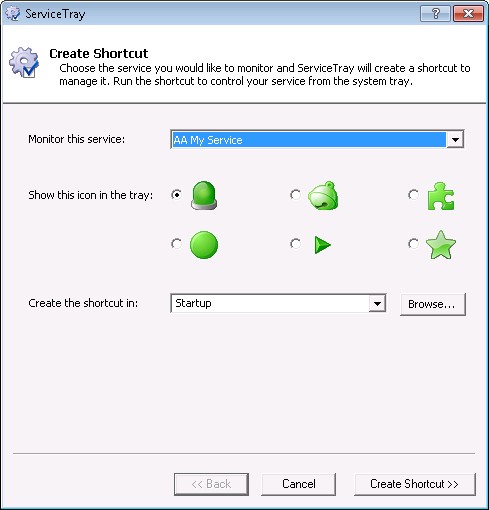This screenshot has width=489, height=510.
Task: Select the radio button beside the siren light
Action: click(x=176, y=194)
